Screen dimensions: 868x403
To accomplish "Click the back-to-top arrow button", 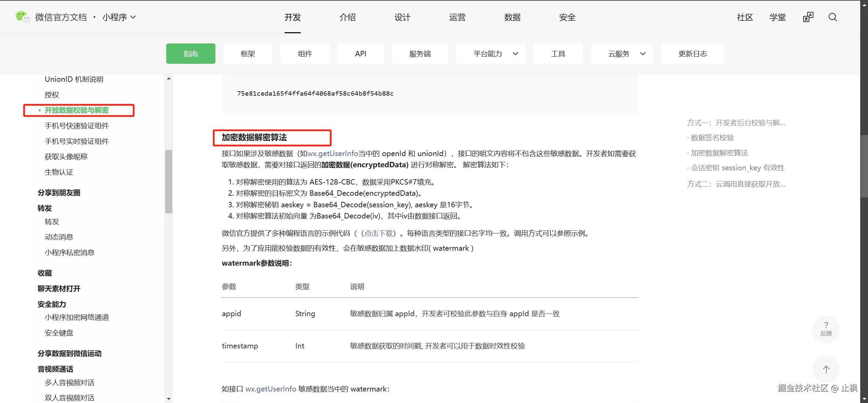I will click(826, 369).
